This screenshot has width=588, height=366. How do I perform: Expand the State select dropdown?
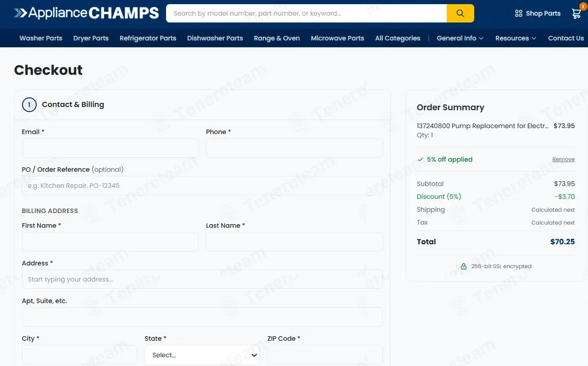point(202,355)
